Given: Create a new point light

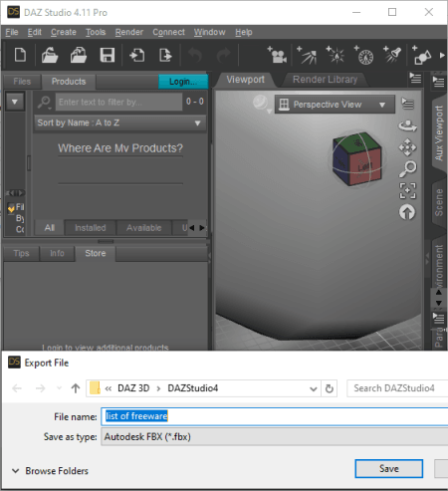Looking at the screenshot, I should coord(336,55).
